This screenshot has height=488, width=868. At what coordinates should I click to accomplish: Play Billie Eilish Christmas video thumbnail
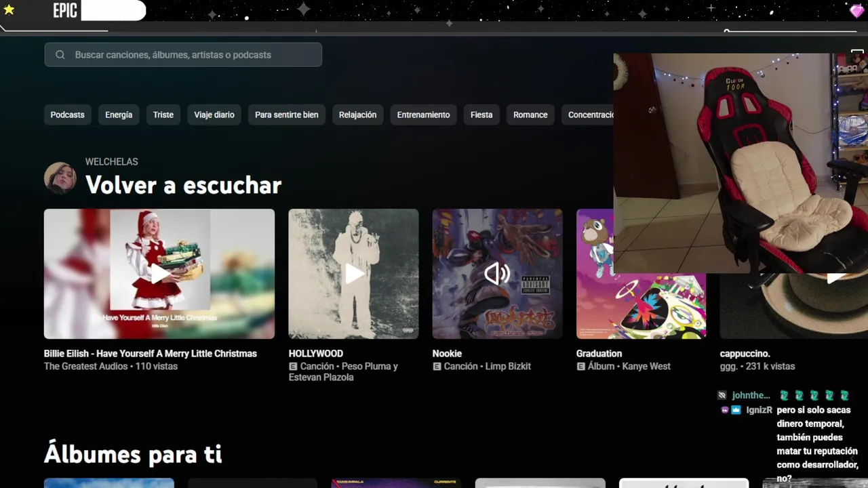[159, 274]
